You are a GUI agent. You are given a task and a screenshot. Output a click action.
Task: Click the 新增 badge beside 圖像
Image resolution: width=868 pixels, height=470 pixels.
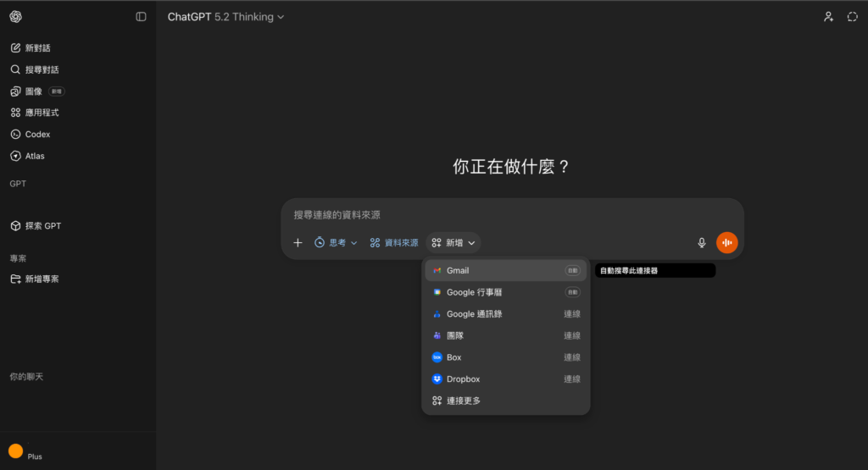point(57,91)
